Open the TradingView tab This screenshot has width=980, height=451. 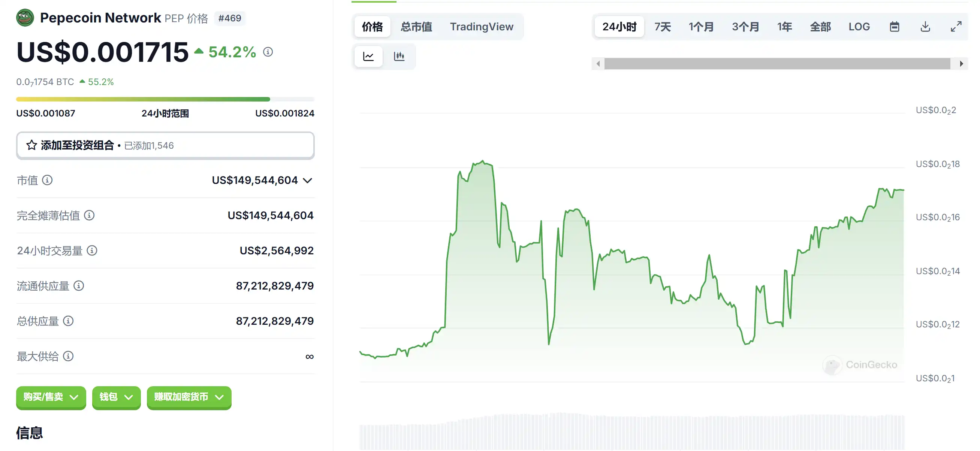pyautogui.click(x=481, y=27)
